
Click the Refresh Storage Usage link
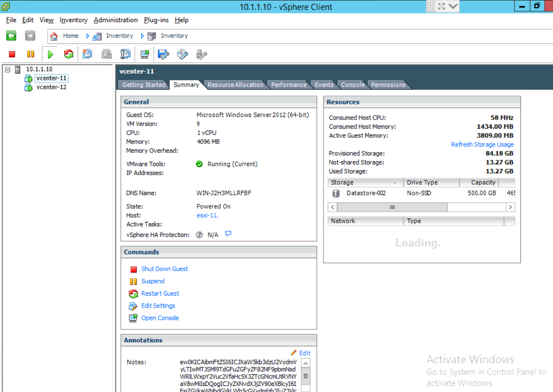point(483,144)
